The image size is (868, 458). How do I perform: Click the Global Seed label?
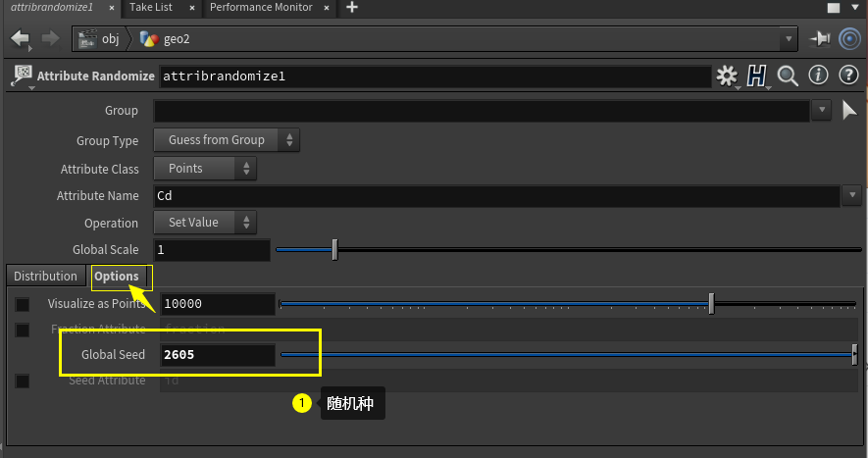(x=113, y=354)
